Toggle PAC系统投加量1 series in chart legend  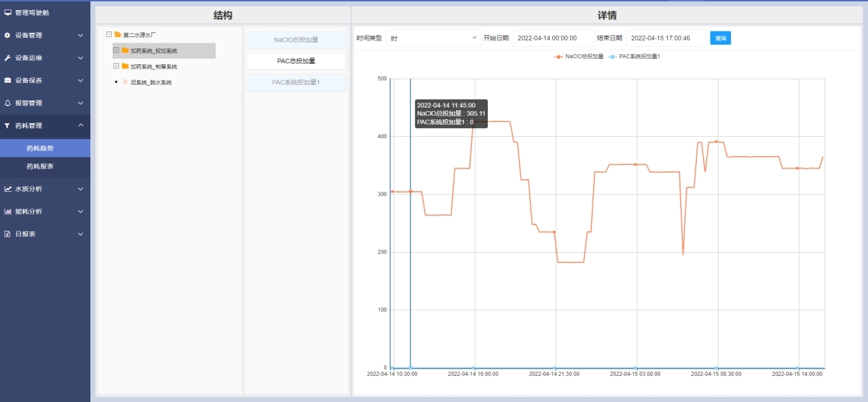(x=634, y=56)
